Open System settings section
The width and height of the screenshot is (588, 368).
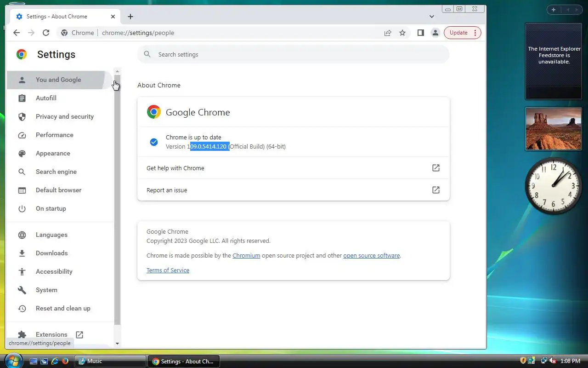(60, 290)
